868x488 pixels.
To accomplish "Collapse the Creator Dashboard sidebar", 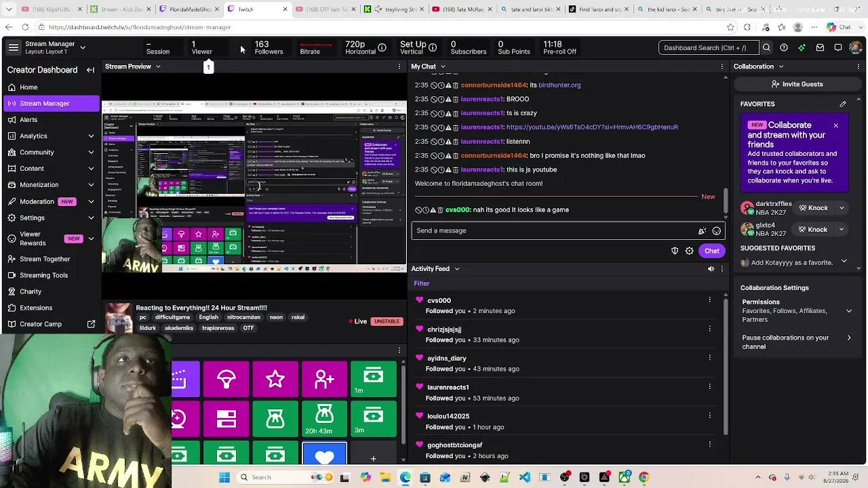I will pos(90,70).
